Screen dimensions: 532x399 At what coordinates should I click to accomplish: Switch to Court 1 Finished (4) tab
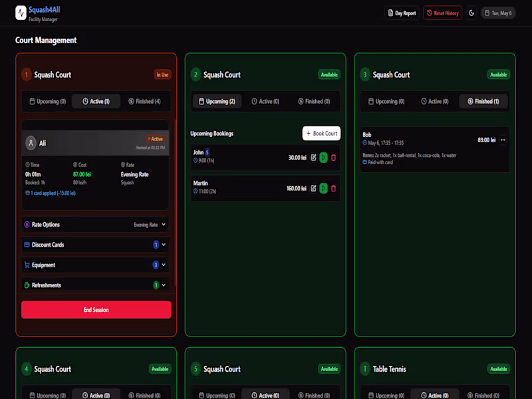(x=144, y=101)
